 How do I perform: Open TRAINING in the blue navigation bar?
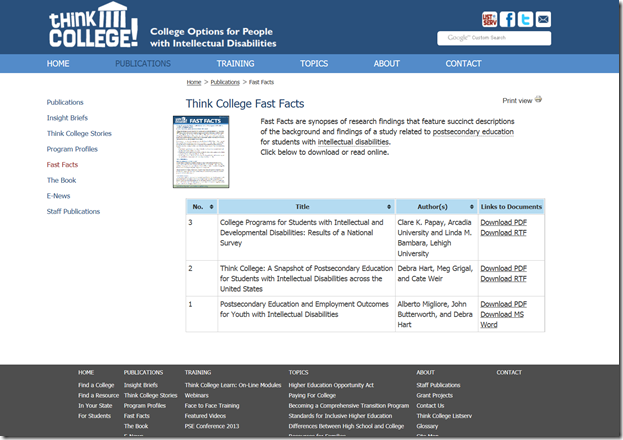(236, 64)
